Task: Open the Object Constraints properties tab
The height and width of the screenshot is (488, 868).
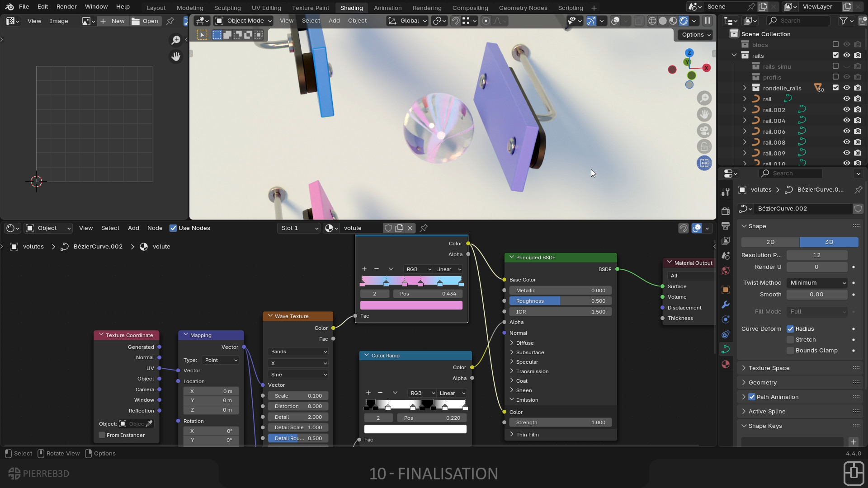Action: point(726,334)
